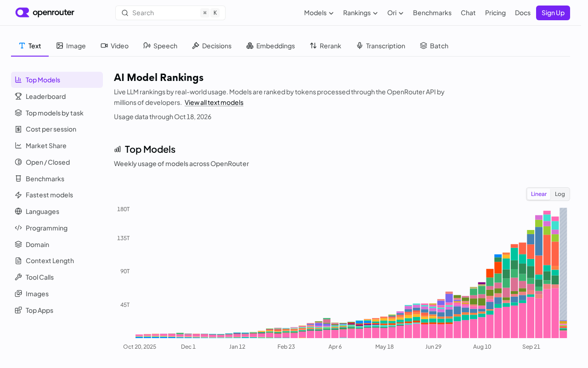Viewport: 588px width, 368px height.
Task: Open Top models by task section
Action: pyautogui.click(x=57, y=113)
